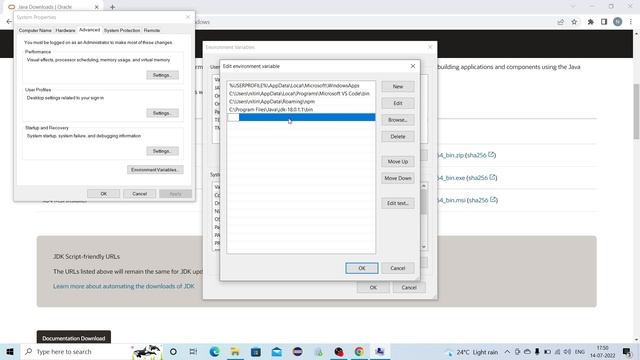This screenshot has height=360, width=640.
Task: Switch to the Computer Name tab
Action: (x=35, y=31)
